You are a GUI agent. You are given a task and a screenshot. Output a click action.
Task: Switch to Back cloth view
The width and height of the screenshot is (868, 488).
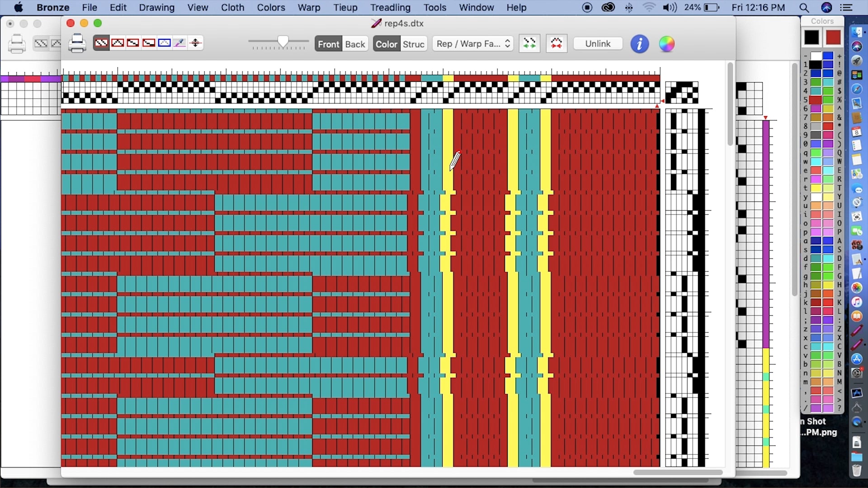(x=355, y=44)
